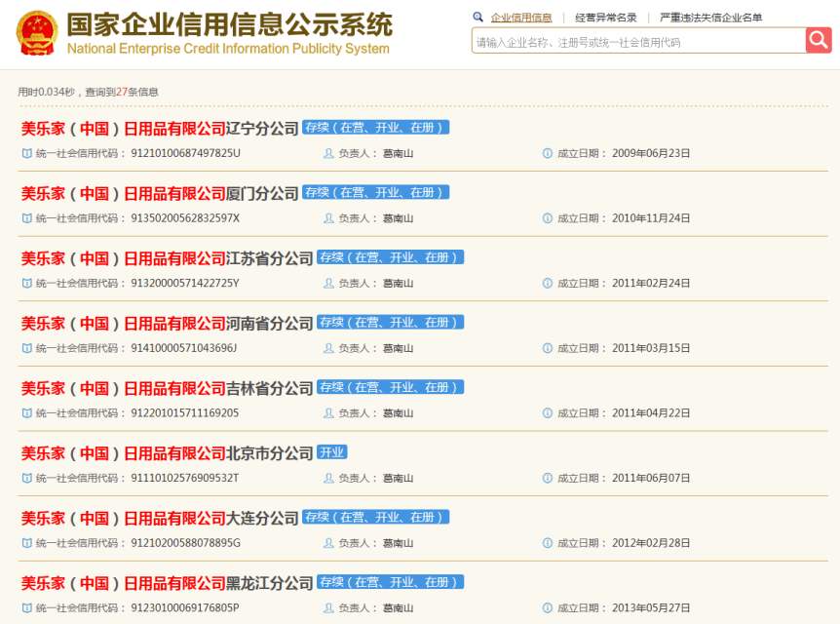The image size is (840, 624).
Task: Click person icon in 辽宁分公司 row
Action: [x=328, y=153]
